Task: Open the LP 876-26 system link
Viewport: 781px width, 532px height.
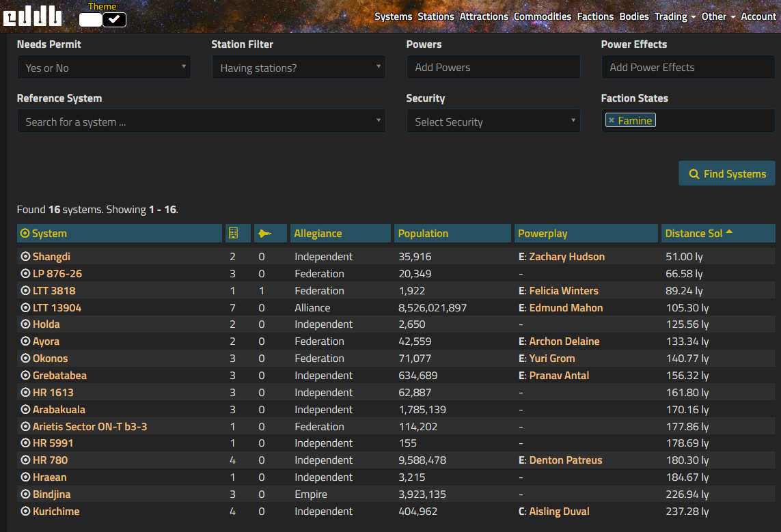Action: (57, 274)
